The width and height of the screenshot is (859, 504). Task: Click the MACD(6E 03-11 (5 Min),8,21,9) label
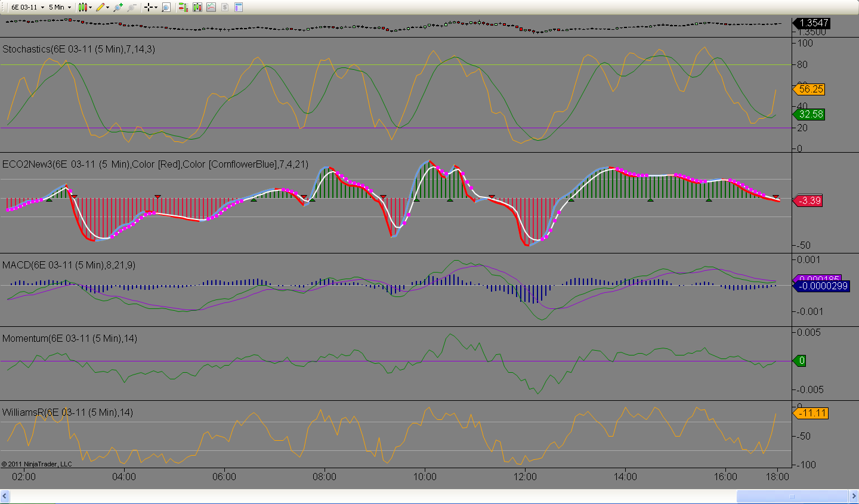pos(69,265)
